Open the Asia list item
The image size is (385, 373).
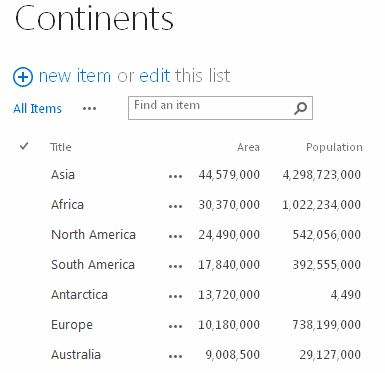click(63, 174)
